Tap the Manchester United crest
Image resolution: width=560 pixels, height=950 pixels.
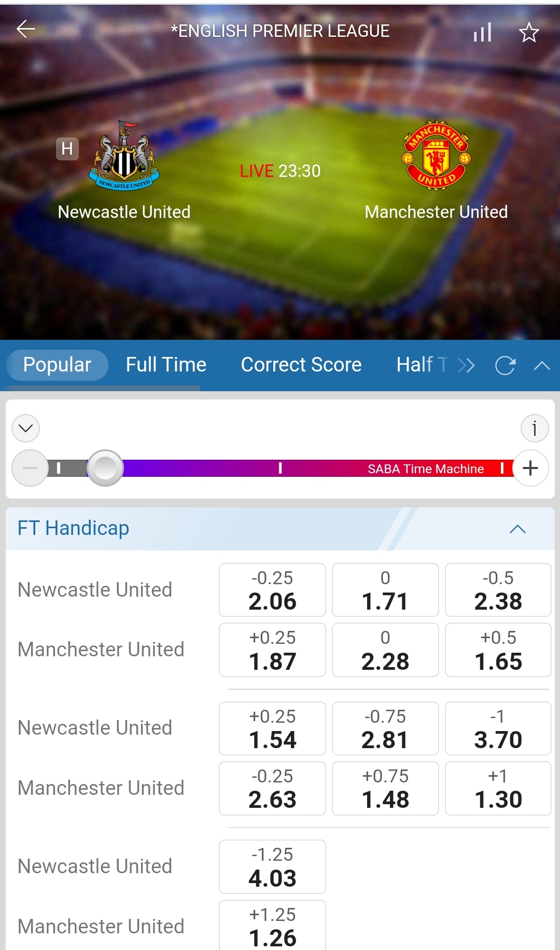(436, 156)
